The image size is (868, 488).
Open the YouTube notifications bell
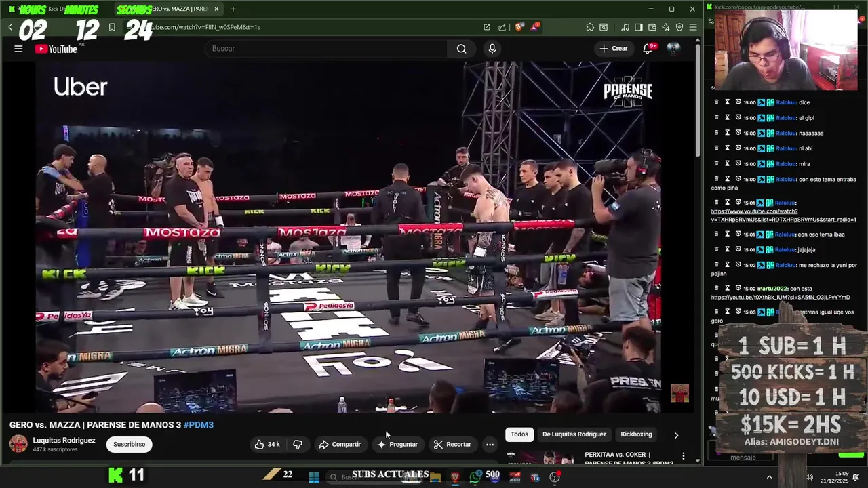648,49
